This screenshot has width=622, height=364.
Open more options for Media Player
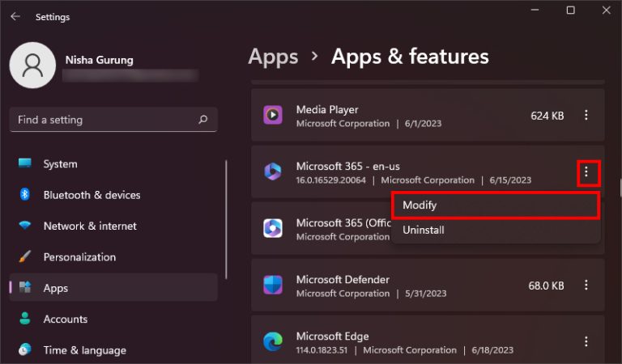(x=586, y=116)
